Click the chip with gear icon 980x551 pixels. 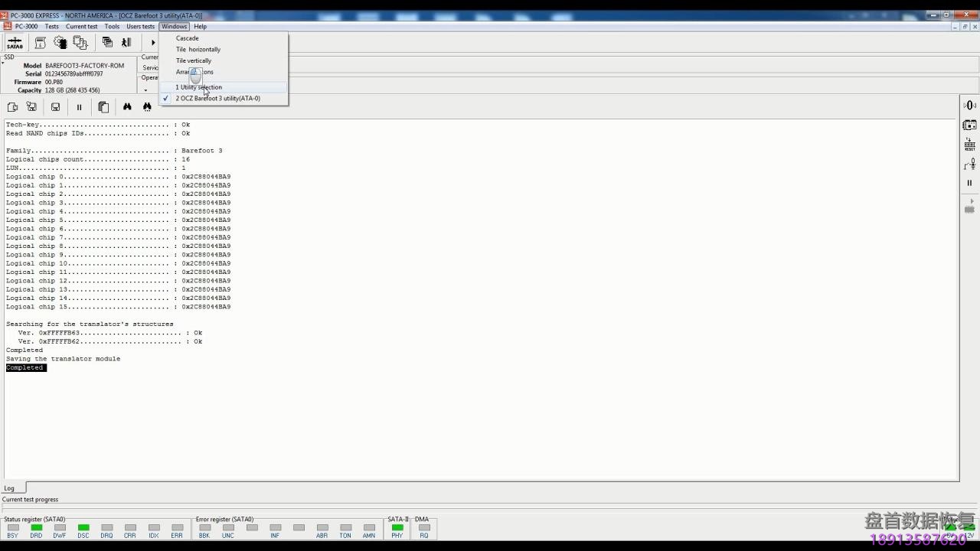click(x=60, y=43)
